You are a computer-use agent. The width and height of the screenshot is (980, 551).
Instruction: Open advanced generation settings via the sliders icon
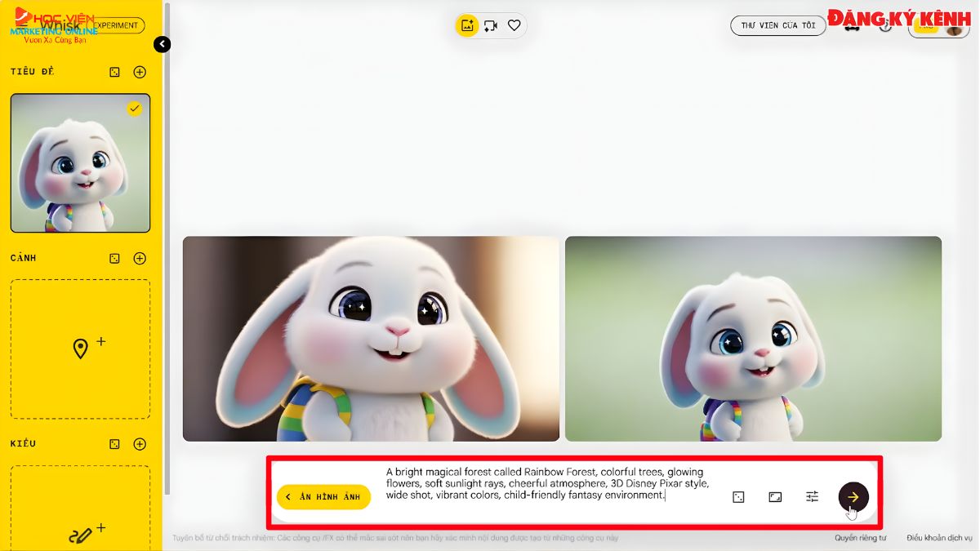(812, 495)
